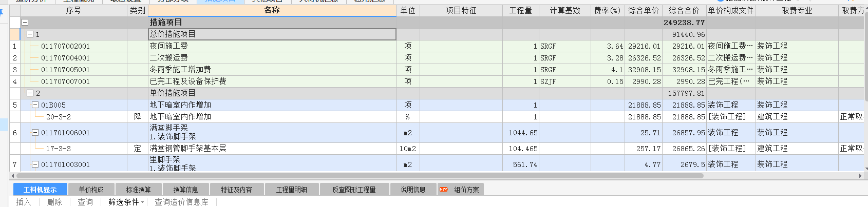Select sub-item code 20-3-2
This screenshot has width=868, height=207.
(73, 117)
